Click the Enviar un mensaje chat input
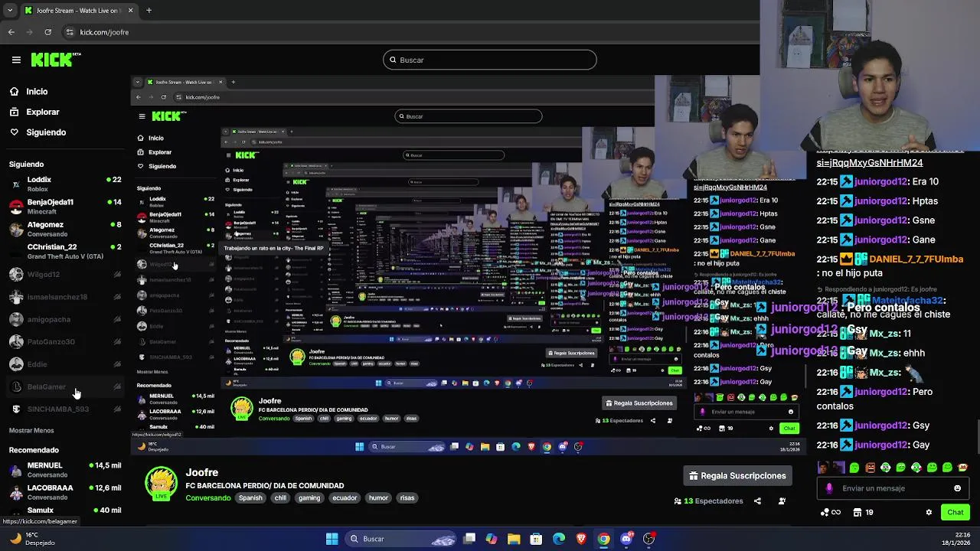 click(893, 488)
